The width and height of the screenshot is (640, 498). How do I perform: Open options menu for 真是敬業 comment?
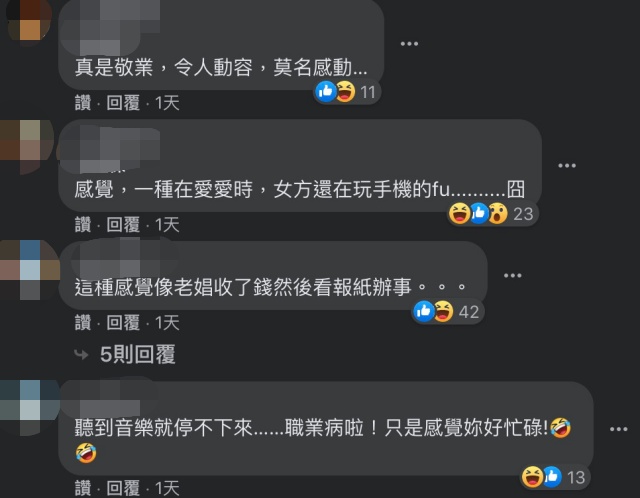(409, 44)
